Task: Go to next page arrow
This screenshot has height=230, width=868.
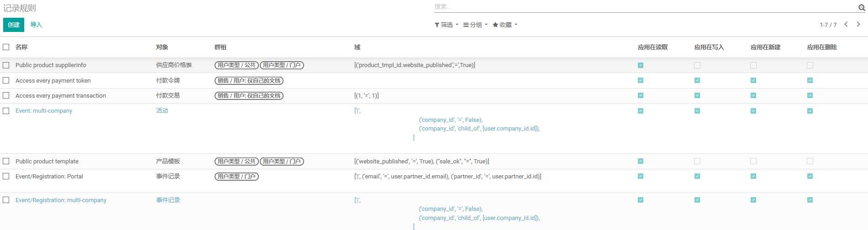Action: 858,25
